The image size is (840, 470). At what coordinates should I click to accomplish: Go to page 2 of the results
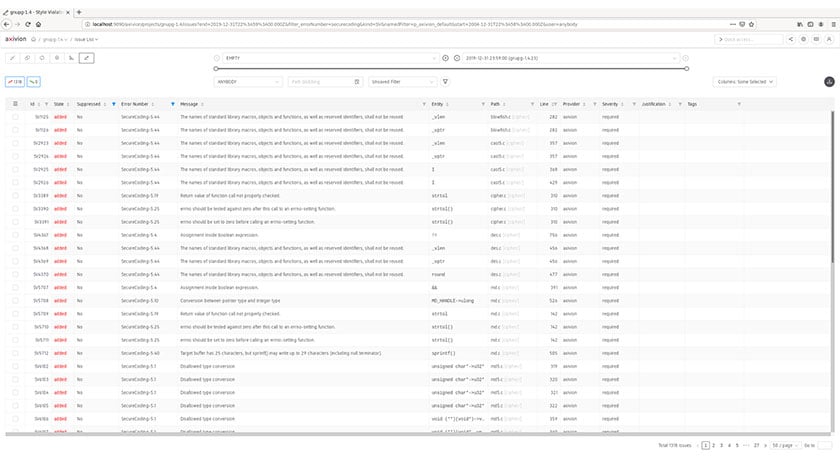715,444
